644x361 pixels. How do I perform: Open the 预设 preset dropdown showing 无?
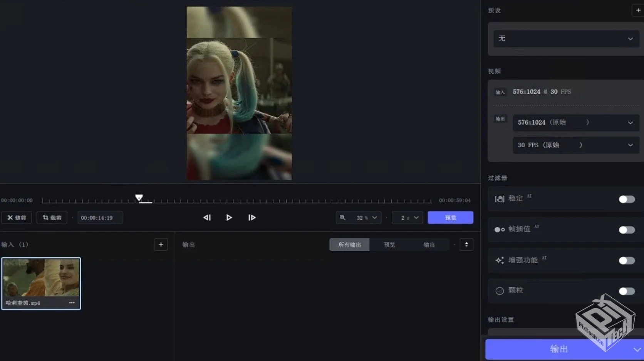coord(566,39)
